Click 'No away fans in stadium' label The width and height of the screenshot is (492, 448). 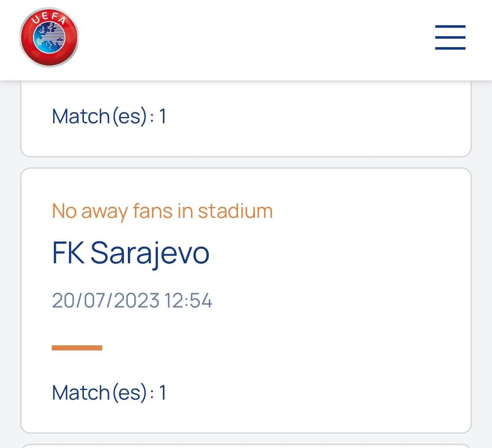click(x=162, y=211)
